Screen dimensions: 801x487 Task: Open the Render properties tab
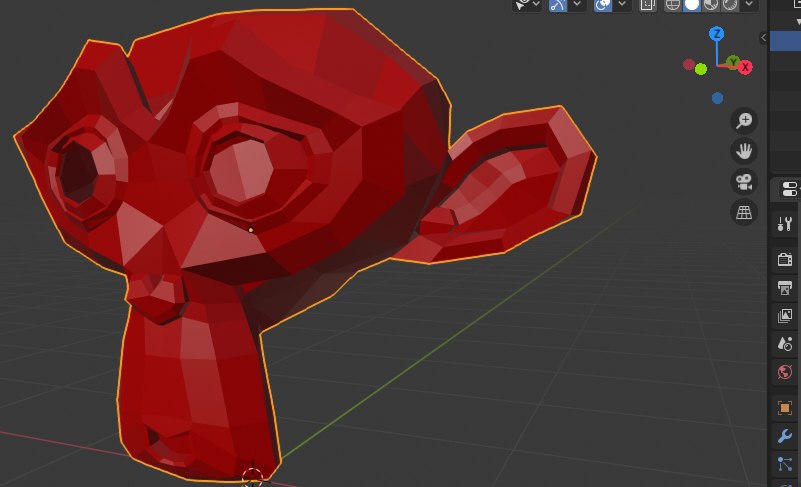785,259
